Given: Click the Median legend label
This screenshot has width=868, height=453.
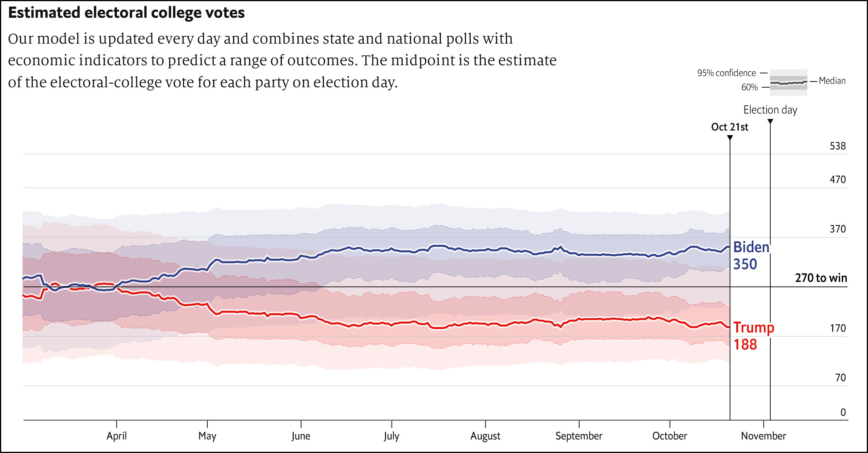Looking at the screenshot, I should pyautogui.click(x=832, y=81).
